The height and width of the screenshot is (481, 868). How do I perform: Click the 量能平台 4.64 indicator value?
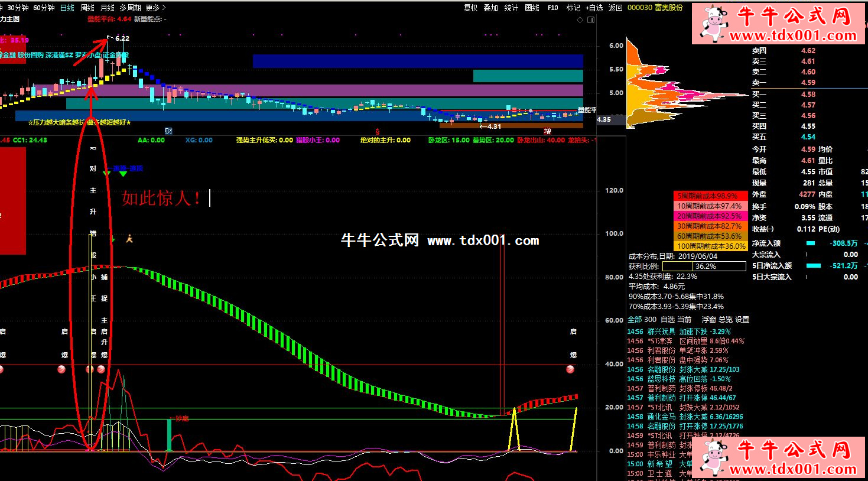109,19
